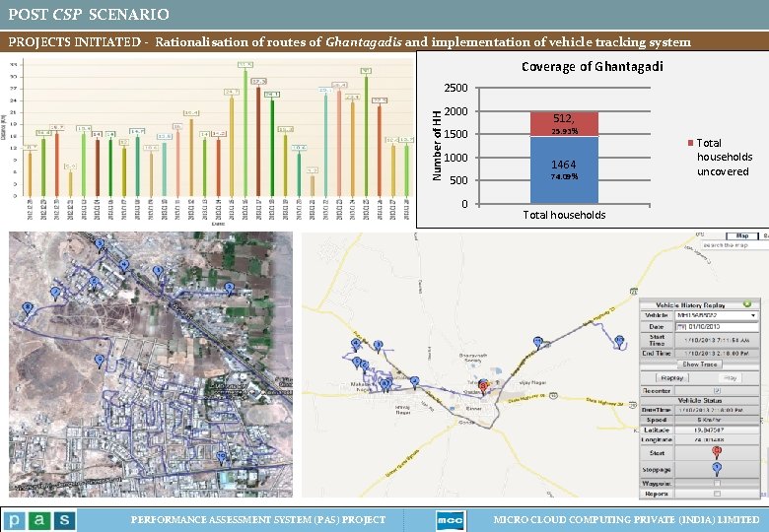Click pin 2 on the satellite map
Viewport: 769px width, 532px height.
click(229, 288)
